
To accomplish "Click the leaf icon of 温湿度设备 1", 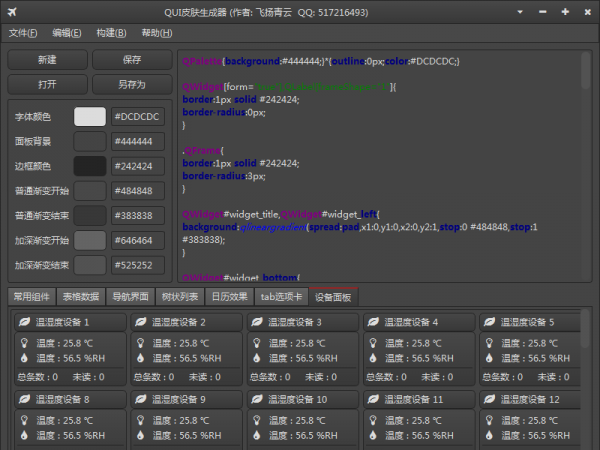I will [x=24, y=322].
